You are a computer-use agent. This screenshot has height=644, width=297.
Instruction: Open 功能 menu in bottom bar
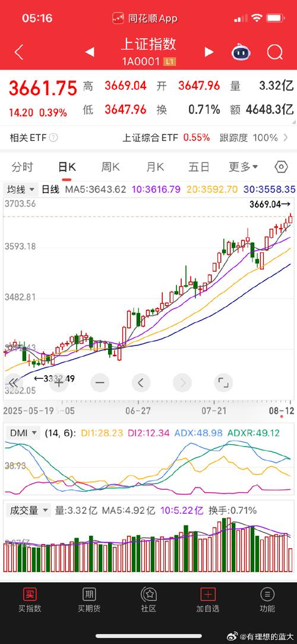[x=267, y=599]
